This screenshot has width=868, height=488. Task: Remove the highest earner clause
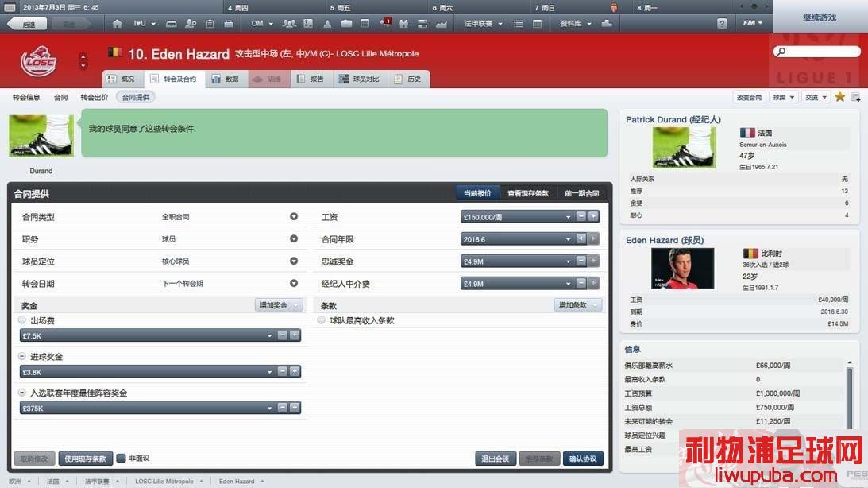tap(321, 320)
